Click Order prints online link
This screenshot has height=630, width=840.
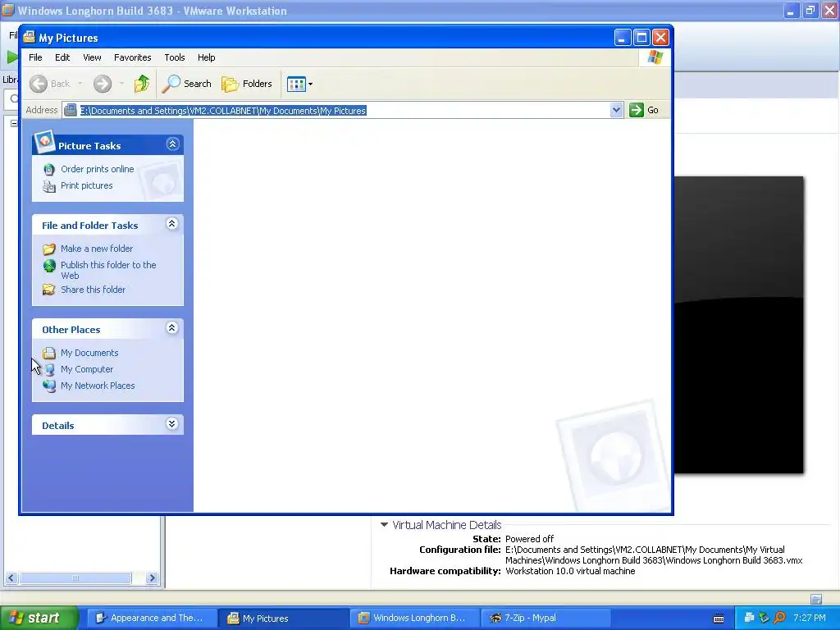[x=98, y=169]
